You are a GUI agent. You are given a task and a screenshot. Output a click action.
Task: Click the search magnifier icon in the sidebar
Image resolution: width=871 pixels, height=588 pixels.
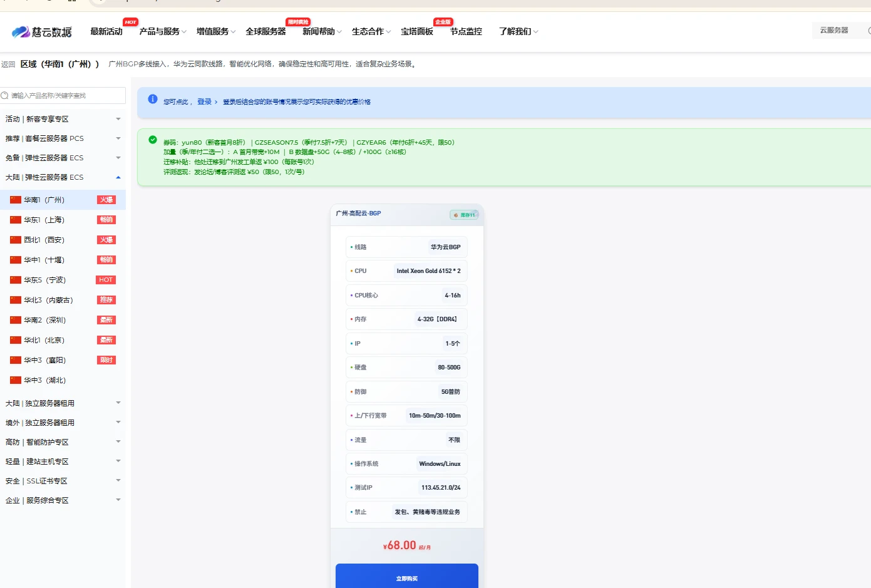5,96
